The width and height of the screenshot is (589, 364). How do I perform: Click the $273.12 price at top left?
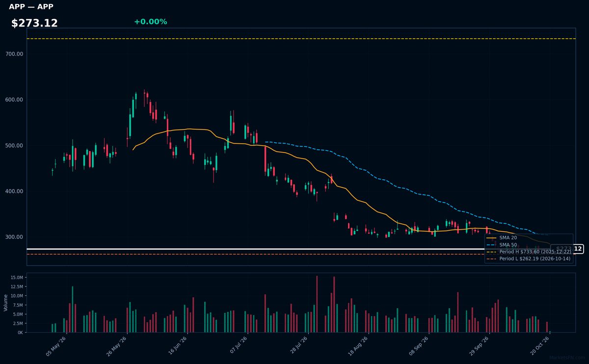pyautogui.click(x=34, y=23)
